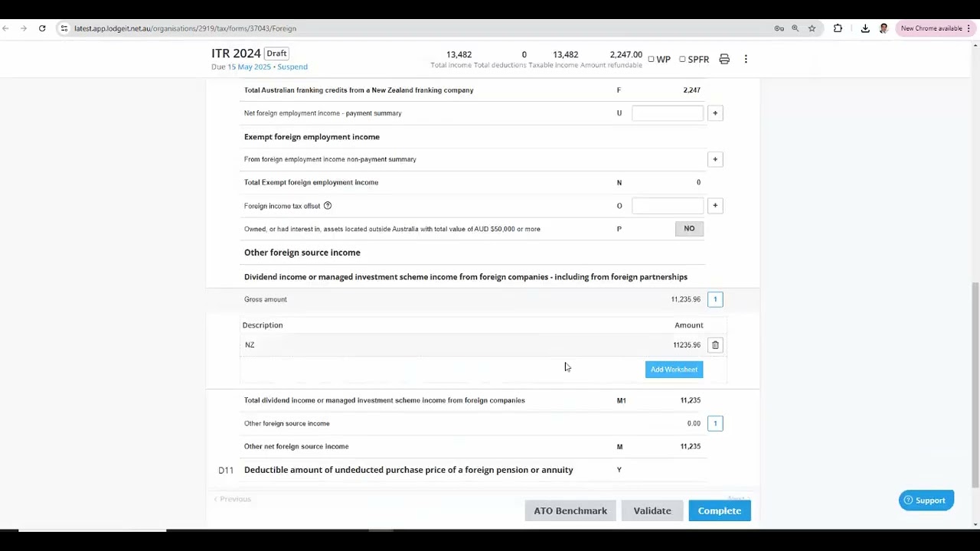
Task: Expand Net foreign employment income plus button
Action: click(715, 113)
